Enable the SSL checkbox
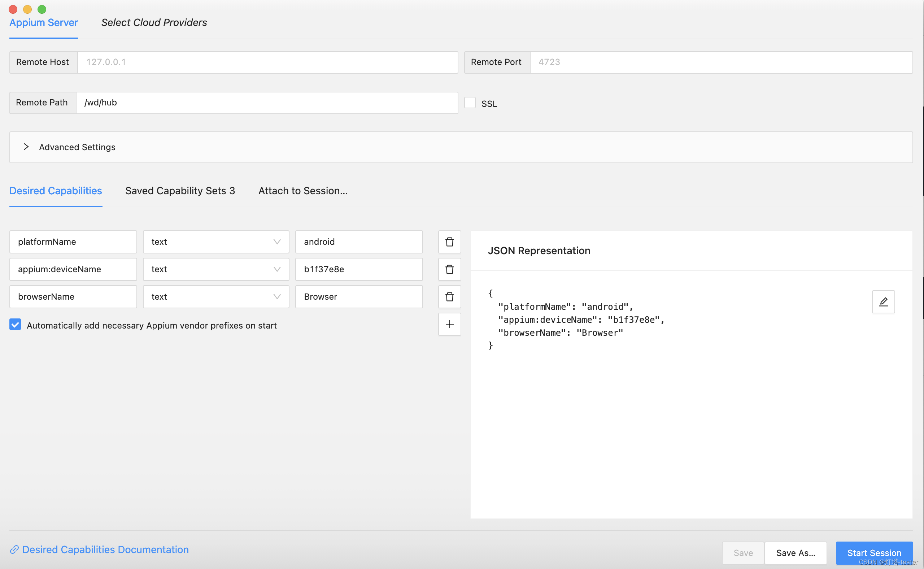The height and width of the screenshot is (569, 924). tap(470, 103)
